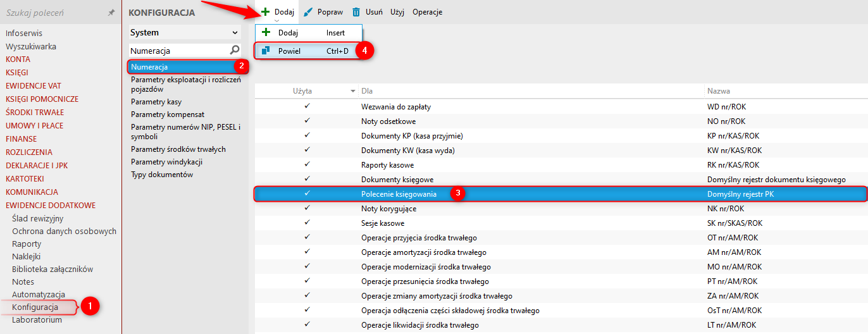
Task: Open Parametry numerów NIP, PESEL i symboli
Action: pos(185,132)
